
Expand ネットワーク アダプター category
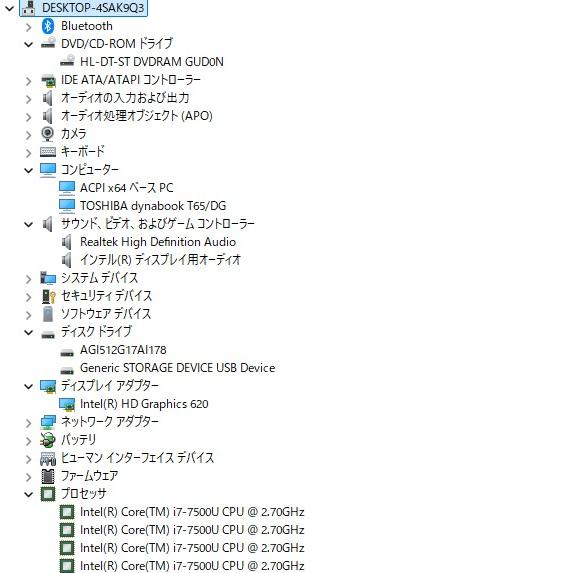29,423
